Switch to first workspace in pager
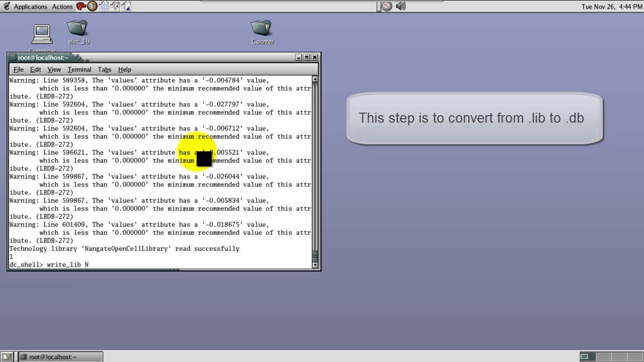 [x=587, y=357]
